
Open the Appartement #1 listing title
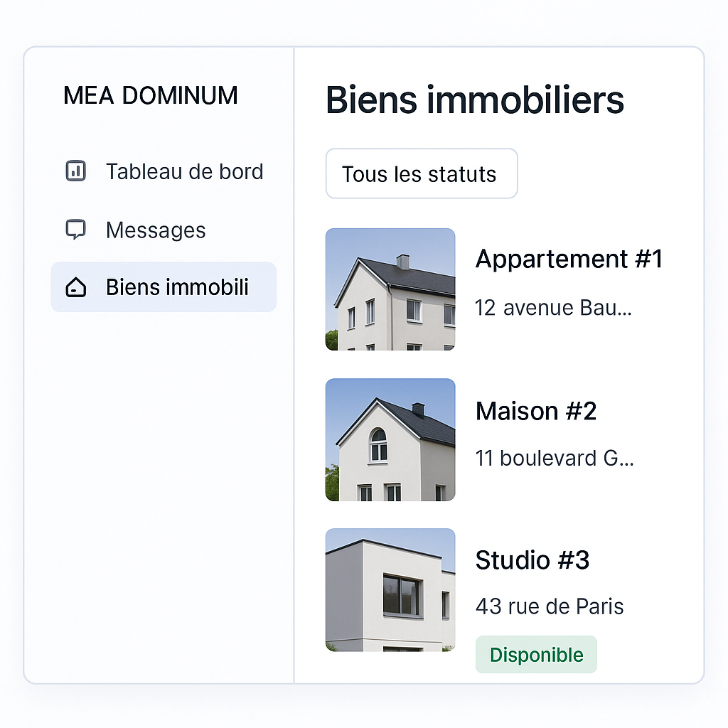click(569, 259)
